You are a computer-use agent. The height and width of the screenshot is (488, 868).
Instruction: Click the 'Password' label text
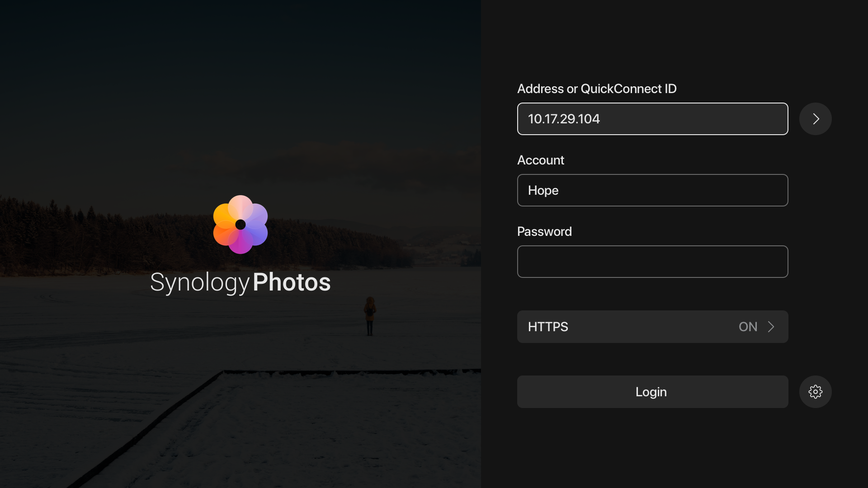click(x=544, y=231)
